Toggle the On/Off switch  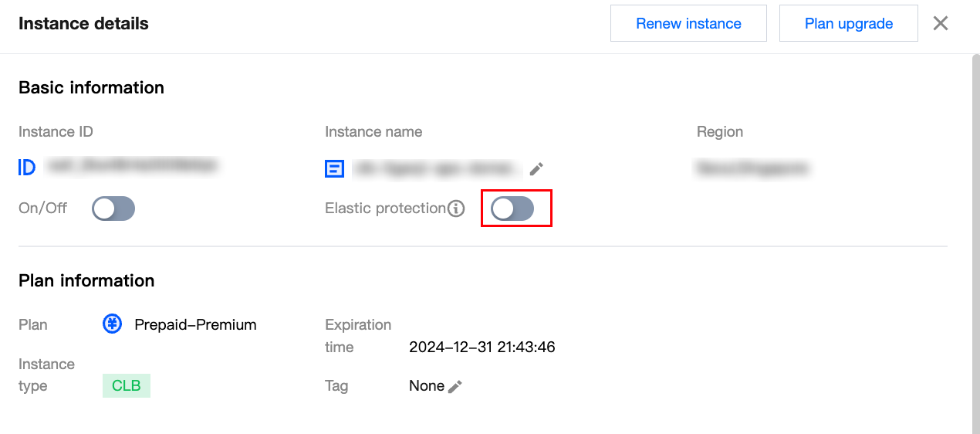(113, 209)
